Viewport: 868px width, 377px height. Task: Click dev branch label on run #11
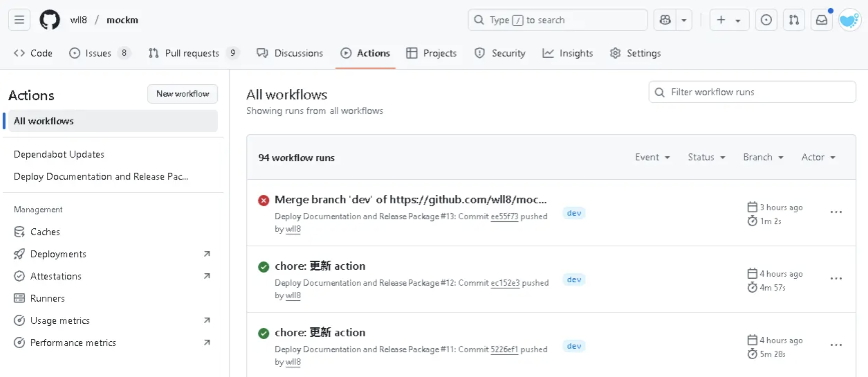tap(574, 346)
